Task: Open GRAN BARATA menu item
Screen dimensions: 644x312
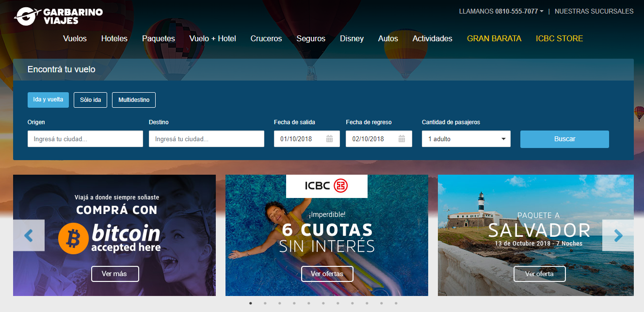Action: tap(494, 38)
